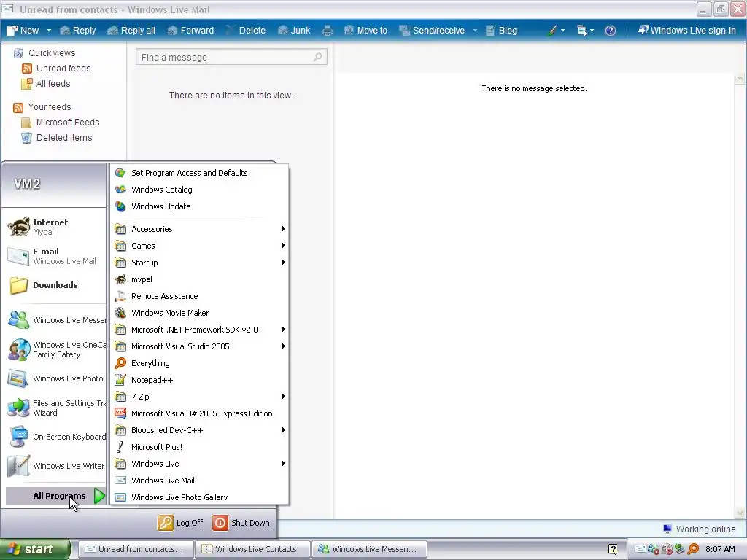Click Windows Live sign-in

(x=687, y=31)
